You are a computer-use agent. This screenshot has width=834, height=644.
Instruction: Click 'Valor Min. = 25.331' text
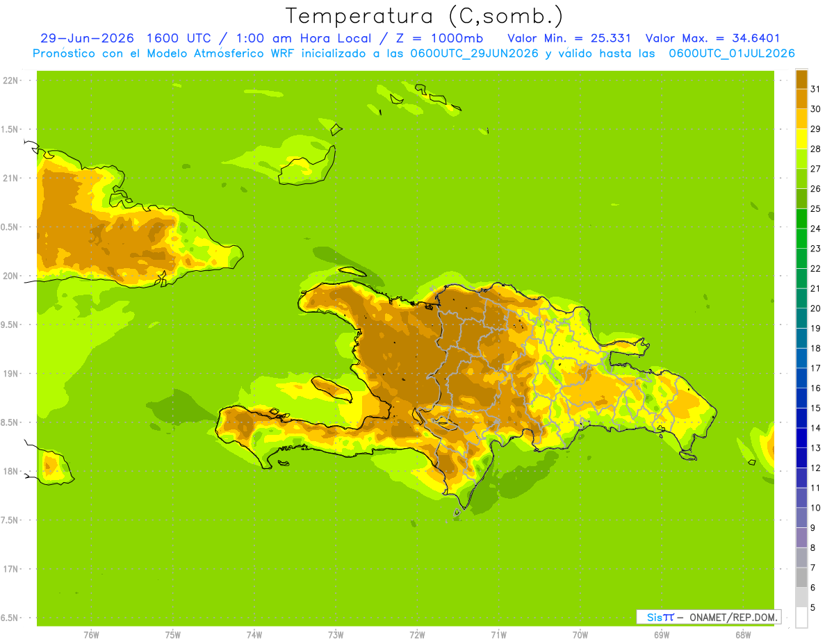point(569,38)
